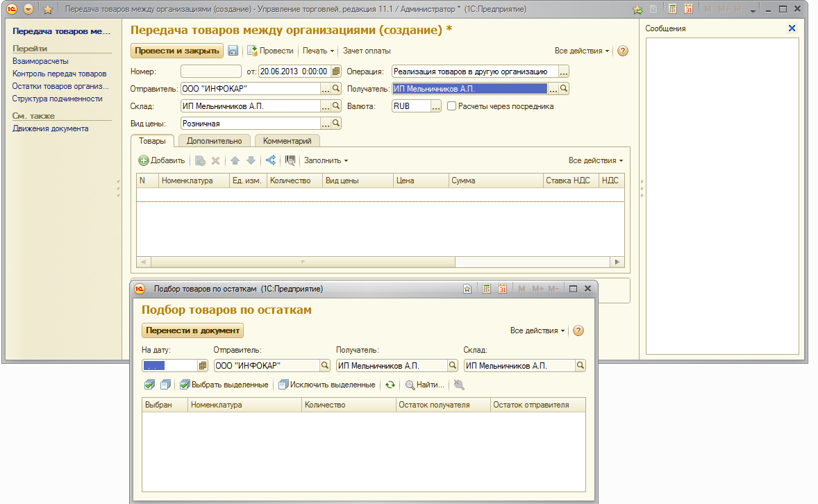Expand Все действия in Подбор товаров window
This screenshot has width=818, height=504.
(x=537, y=330)
